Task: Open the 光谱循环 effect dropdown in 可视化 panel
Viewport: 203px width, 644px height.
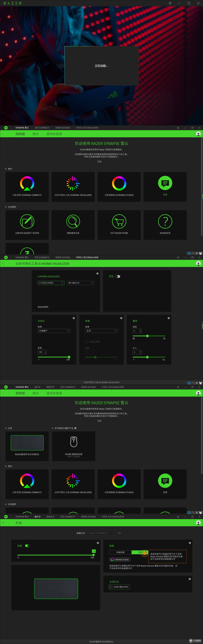Action: coord(54,331)
